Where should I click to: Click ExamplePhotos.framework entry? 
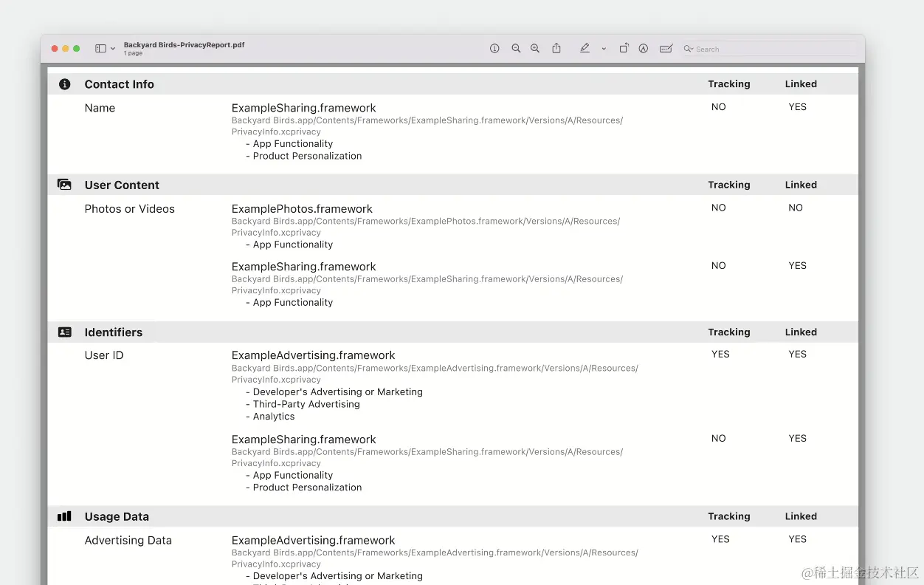[302, 209]
